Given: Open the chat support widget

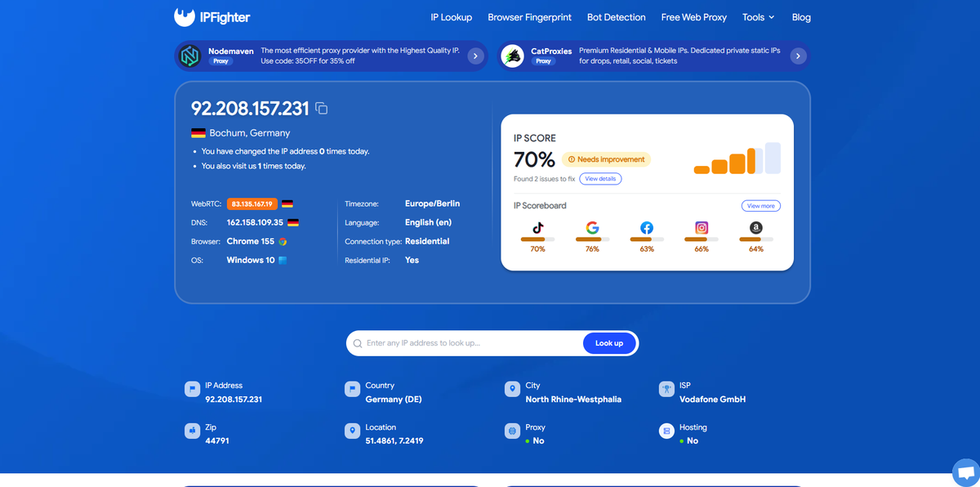Looking at the screenshot, I should (x=966, y=472).
